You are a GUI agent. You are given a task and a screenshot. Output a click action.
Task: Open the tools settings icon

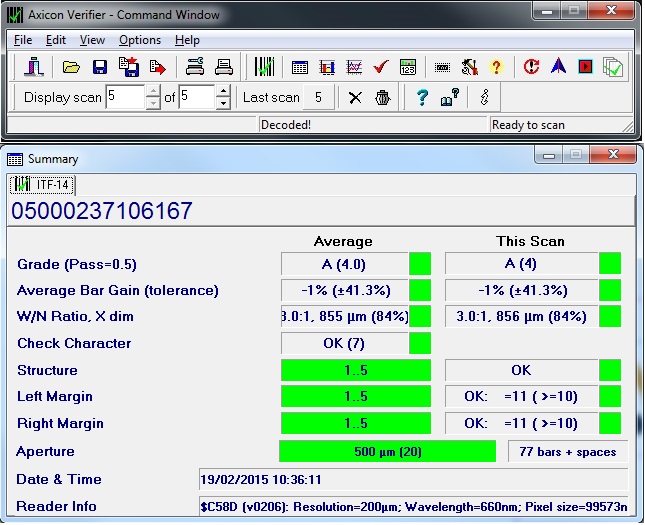click(469, 67)
